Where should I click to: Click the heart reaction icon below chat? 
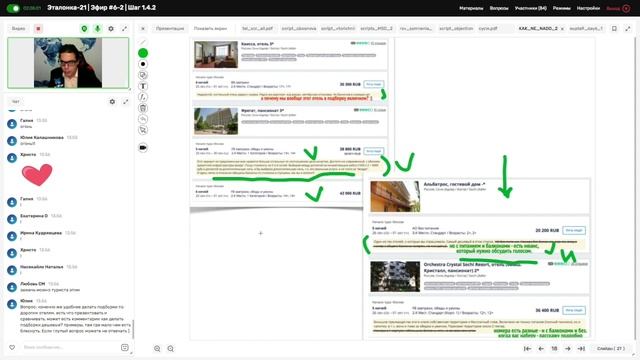[12, 347]
